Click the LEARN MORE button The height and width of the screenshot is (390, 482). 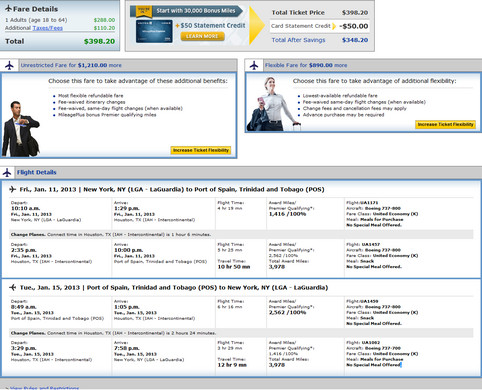[202, 36]
